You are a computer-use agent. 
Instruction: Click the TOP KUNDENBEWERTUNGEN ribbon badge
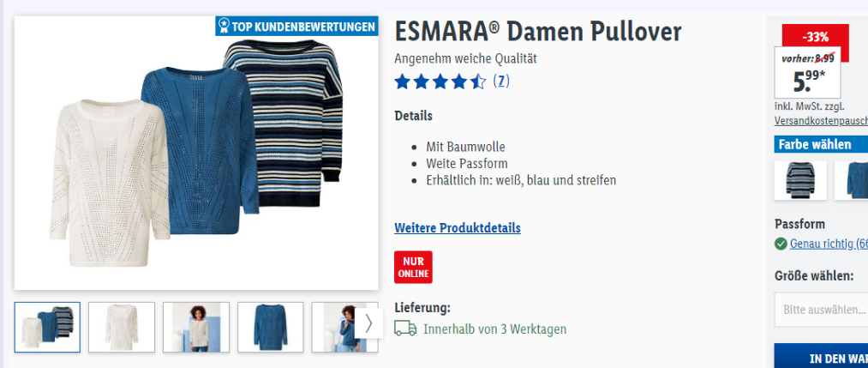click(296, 26)
